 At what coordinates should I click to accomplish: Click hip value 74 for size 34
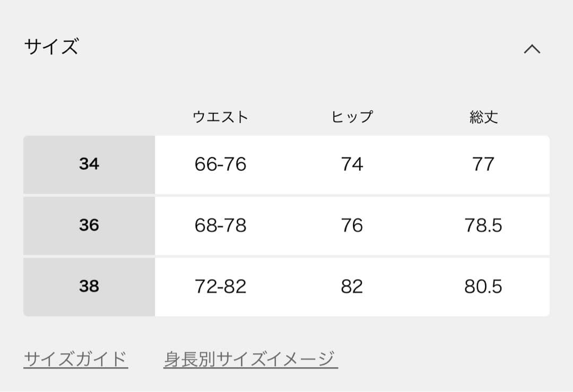click(352, 164)
